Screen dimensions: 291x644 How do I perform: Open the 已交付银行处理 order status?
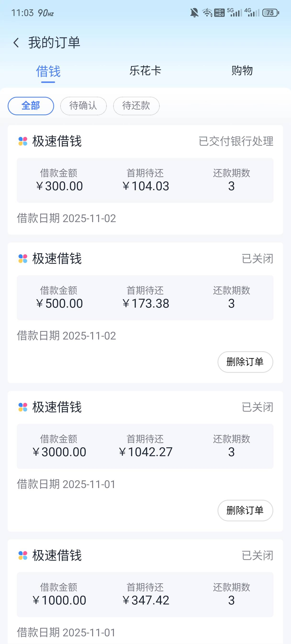click(236, 141)
